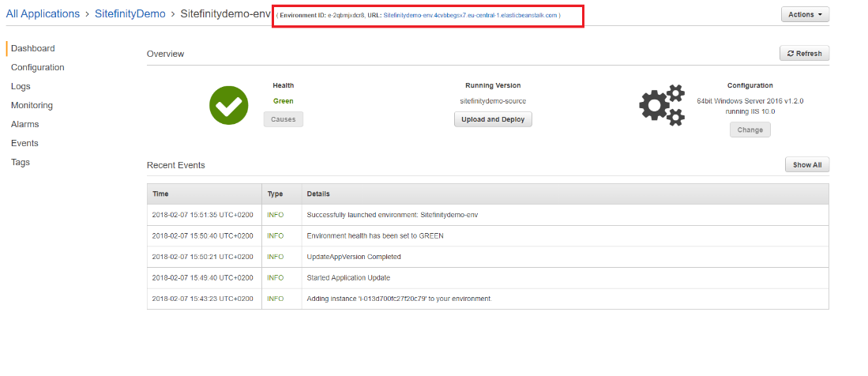Click the configuration gears icon

[661, 105]
